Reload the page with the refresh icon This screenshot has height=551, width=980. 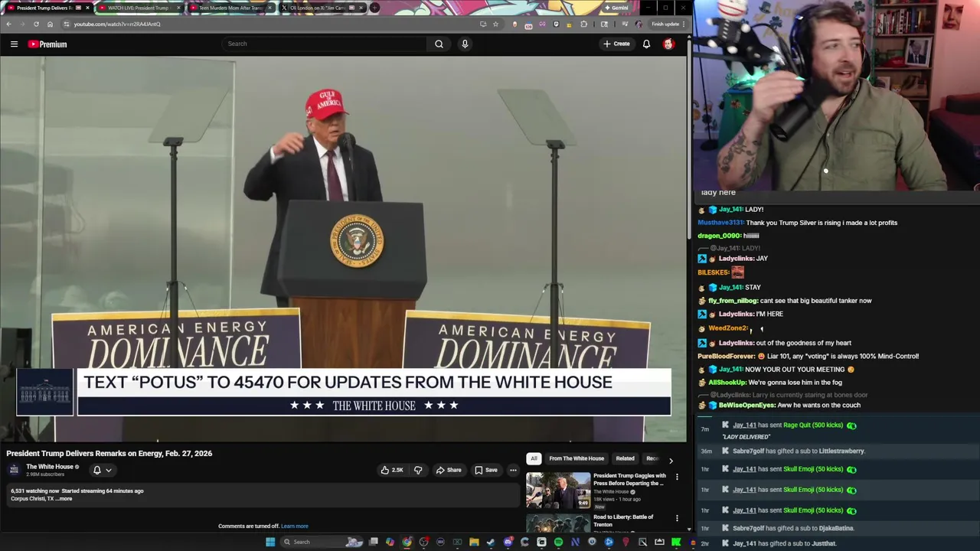click(36, 24)
